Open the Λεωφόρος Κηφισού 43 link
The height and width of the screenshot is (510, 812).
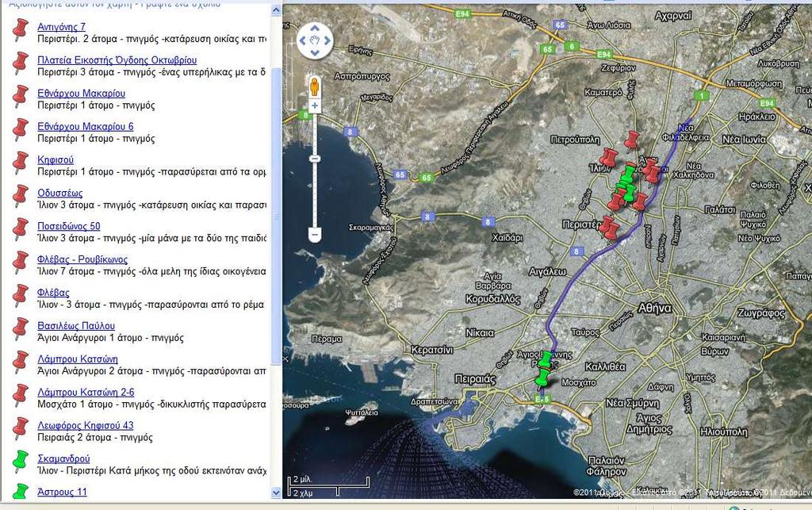coord(86,425)
